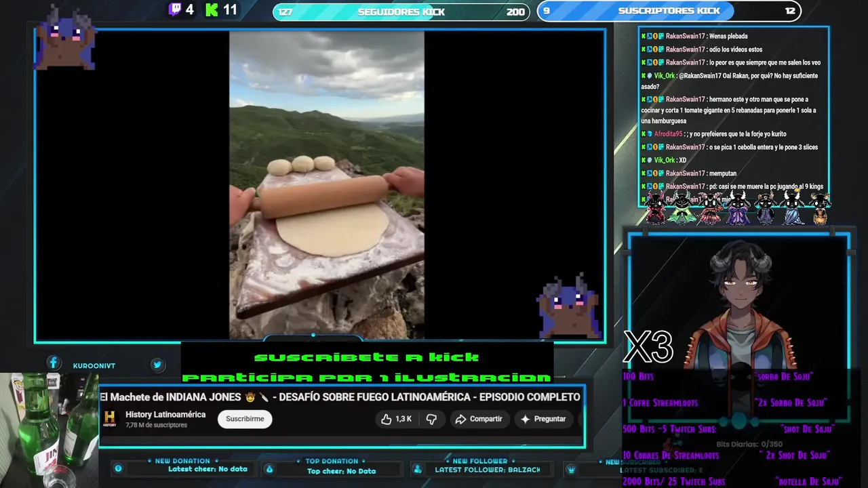Click the pixel cat mascot near video corner
The width and height of the screenshot is (868, 488).
click(x=568, y=306)
